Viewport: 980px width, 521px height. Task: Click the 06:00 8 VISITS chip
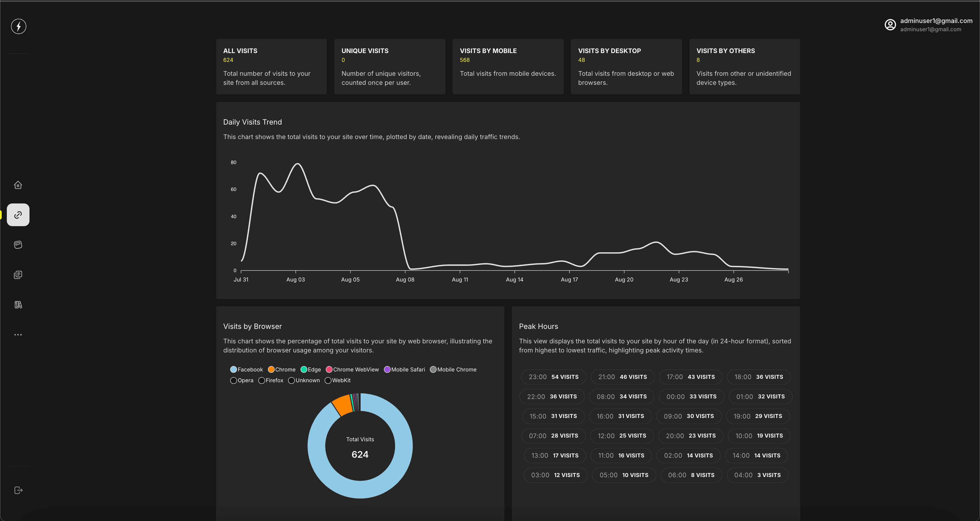[x=691, y=475]
